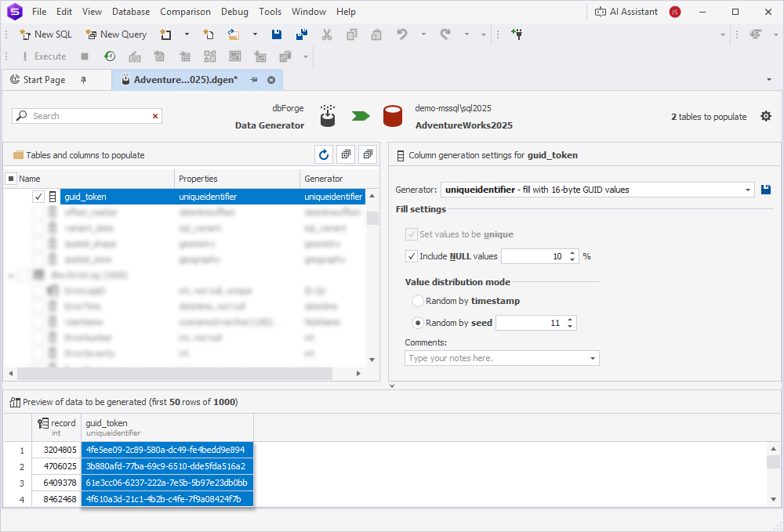
Task: Open the Redo history dropdown arrow
Action: click(466, 34)
